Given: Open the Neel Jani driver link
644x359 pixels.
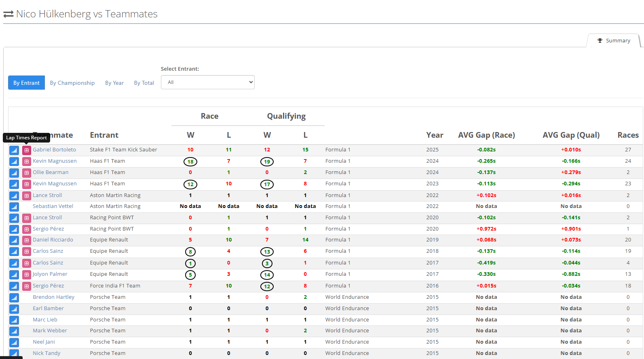Looking at the screenshot, I should click(44, 342).
